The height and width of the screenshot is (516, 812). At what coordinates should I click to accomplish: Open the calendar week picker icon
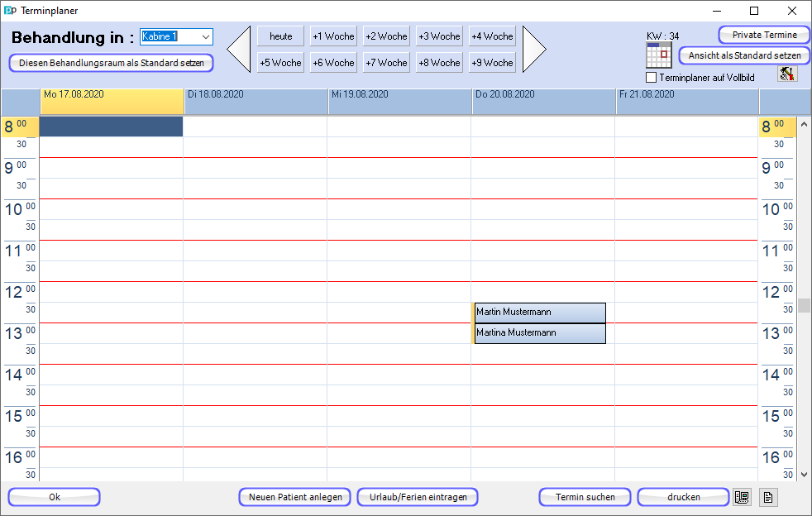659,55
